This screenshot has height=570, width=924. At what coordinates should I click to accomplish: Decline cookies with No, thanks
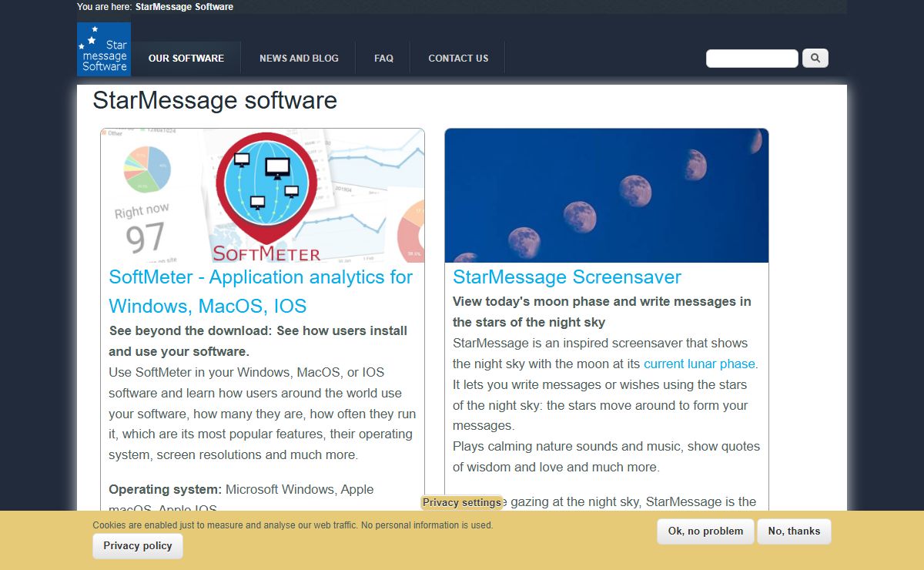coord(794,531)
